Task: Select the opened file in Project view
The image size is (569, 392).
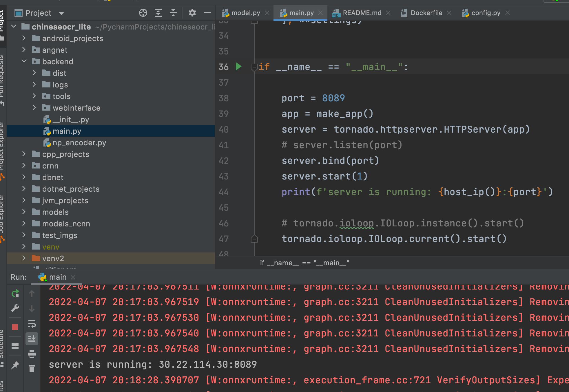Action: click(143, 13)
